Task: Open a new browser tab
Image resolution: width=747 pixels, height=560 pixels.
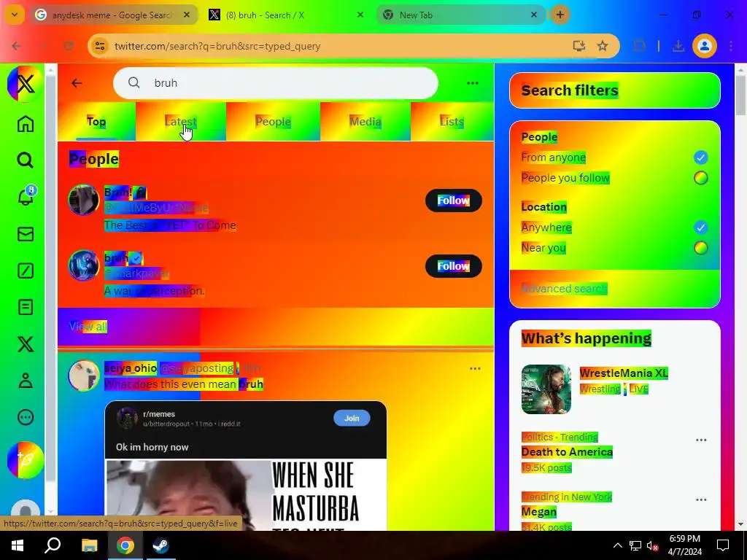Action: pos(560,15)
